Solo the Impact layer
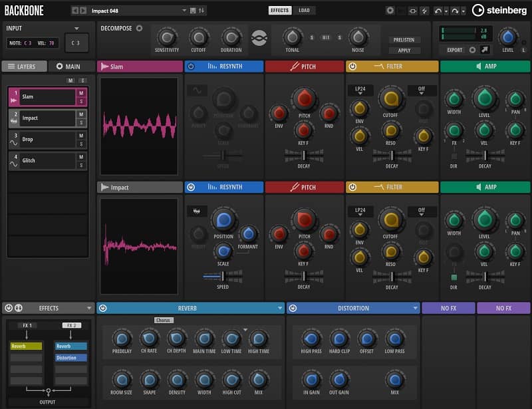 point(81,122)
